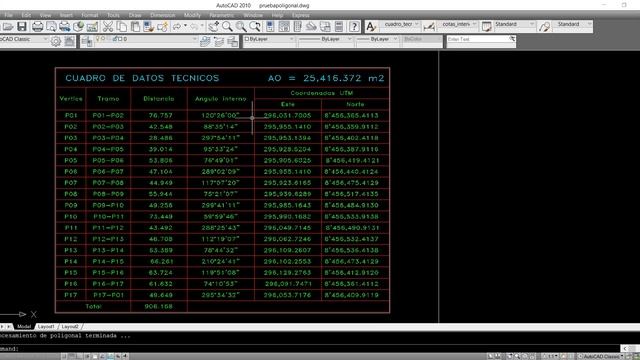Open Workspace Settings gear icon
The height and width of the screenshot is (360, 640).
56,41
